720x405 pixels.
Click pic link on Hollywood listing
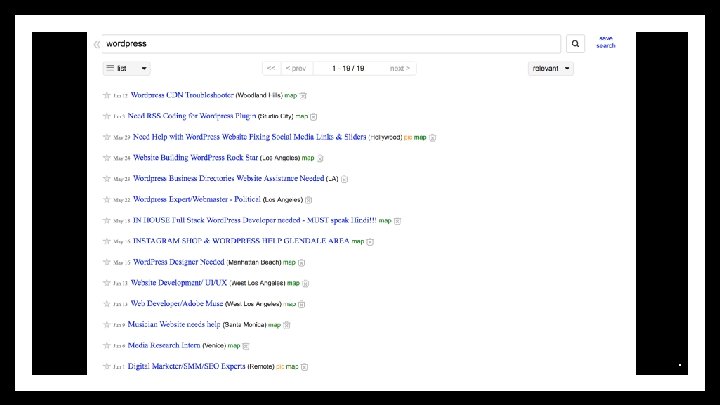[408, 137]
